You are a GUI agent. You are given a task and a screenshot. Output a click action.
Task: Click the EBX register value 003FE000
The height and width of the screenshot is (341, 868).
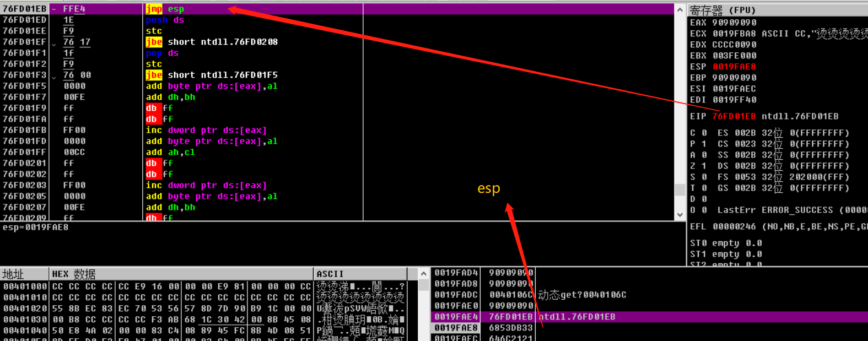[x=734, y=56]
